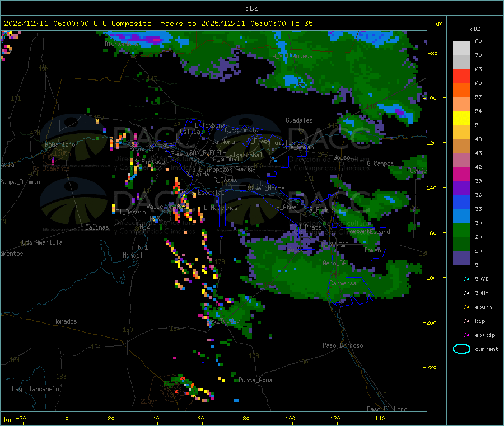Click the Pampa_Diamante label
The image size is (504, 426).
(24, 182)
